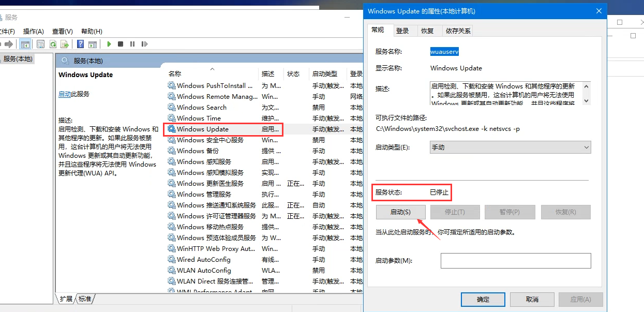Select the Windows Search service row
Image resolution: width=644 pixels, height=312 pixels.
pos(202,108)
